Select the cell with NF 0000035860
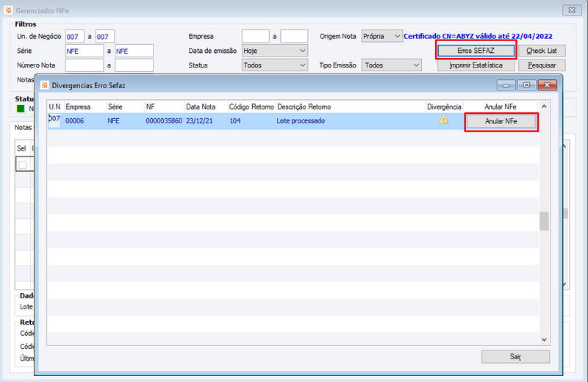588x382 pixels. click(x=164, y=121)
